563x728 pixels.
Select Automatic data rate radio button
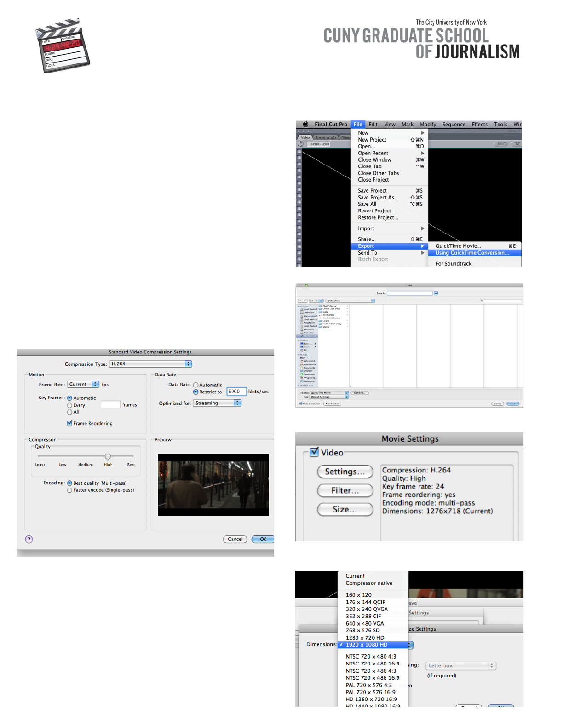tap(195, 385)
